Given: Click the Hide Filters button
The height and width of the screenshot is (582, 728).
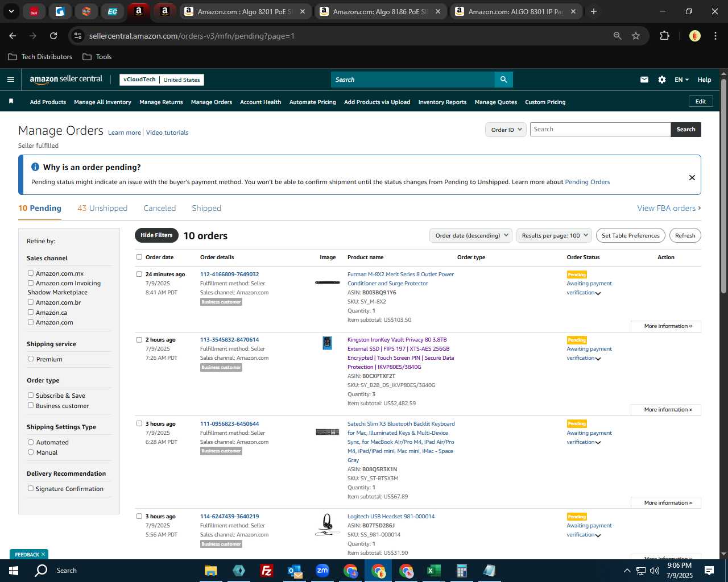Looking at the screenshot, I should pyautogui.click(x=156, y=235).
